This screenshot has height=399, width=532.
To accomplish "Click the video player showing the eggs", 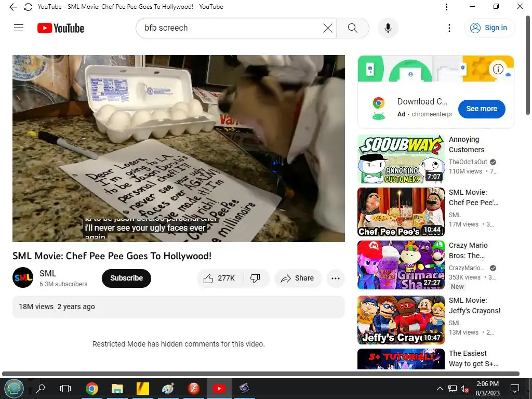I will click(179, 148).
